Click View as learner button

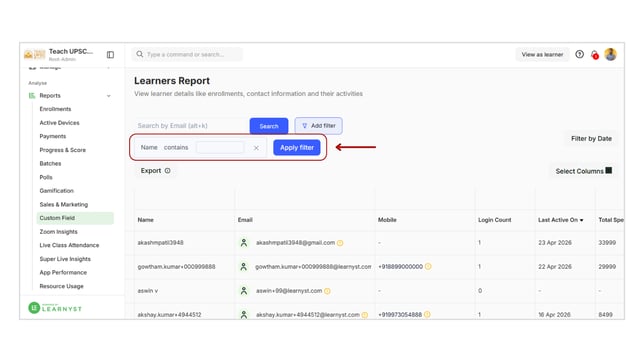[542, 54]
